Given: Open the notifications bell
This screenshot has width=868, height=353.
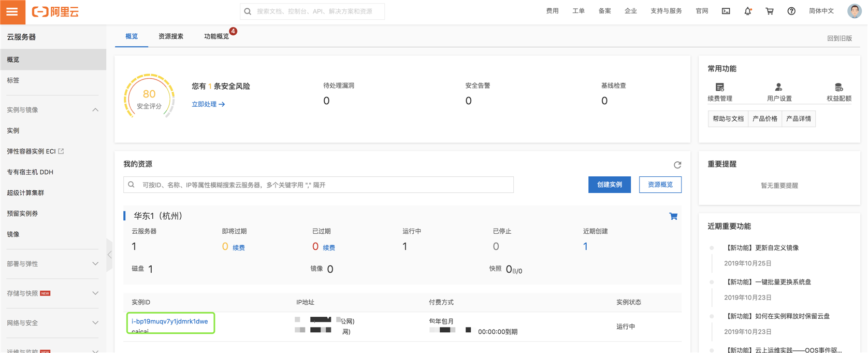Looking at the screenshot, I should tap(748, 11).
